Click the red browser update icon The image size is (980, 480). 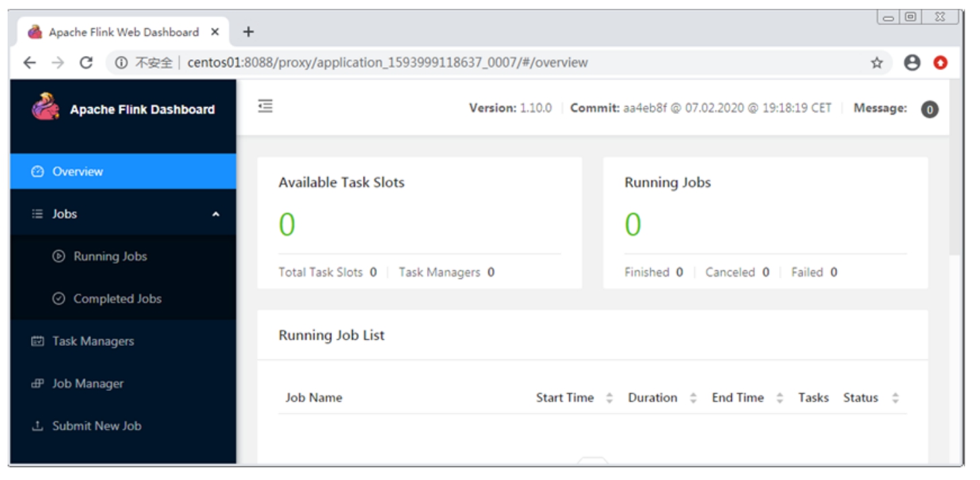click(x=940, y=63)
